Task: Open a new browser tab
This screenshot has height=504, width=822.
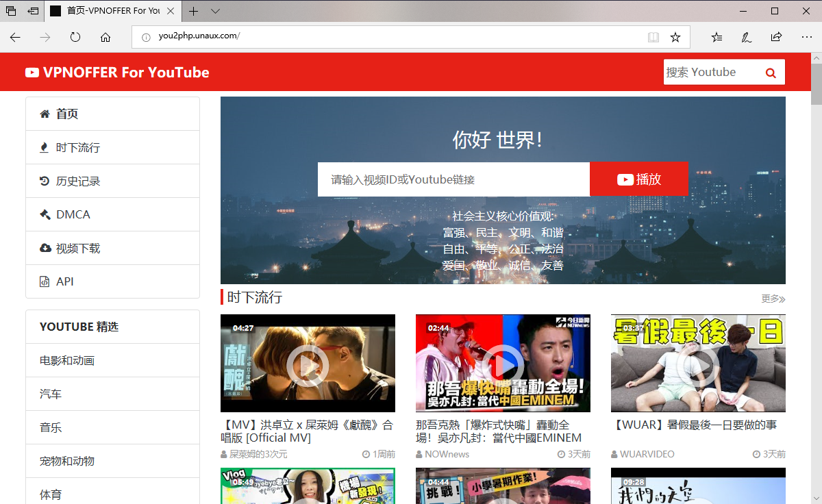Action: (x=194, y=11)
